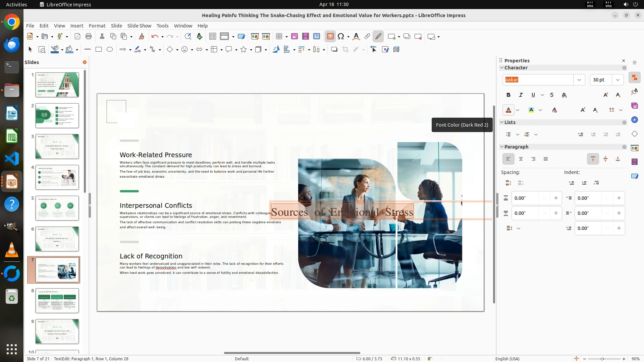
Task: Select the Ellipse drawing tool
Action: (x=110, y=50)
